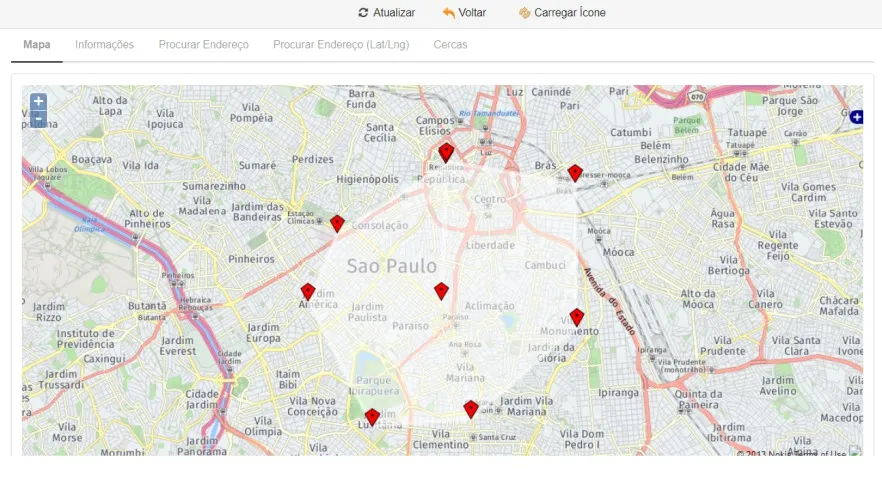Select the red marker near Santa Cruz
Screen dimensions: 882x484
point(471,409)
